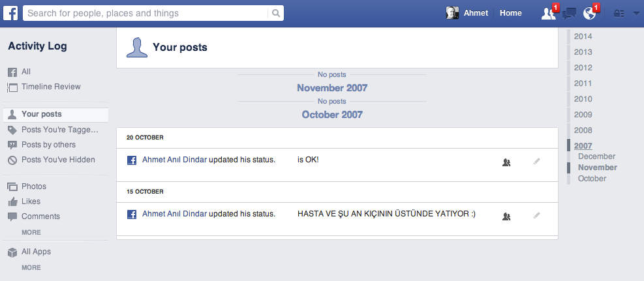Jump to 2013 in timeline

pos(583,52)
